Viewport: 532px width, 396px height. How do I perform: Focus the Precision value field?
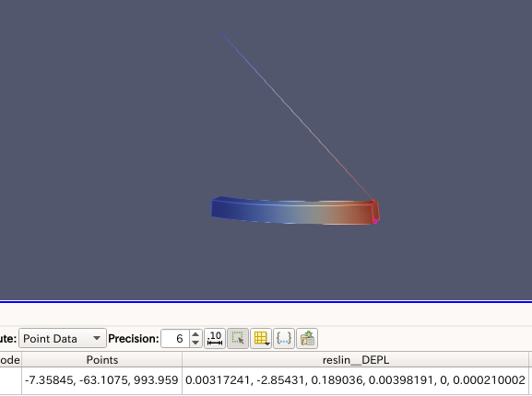(175, 338)
